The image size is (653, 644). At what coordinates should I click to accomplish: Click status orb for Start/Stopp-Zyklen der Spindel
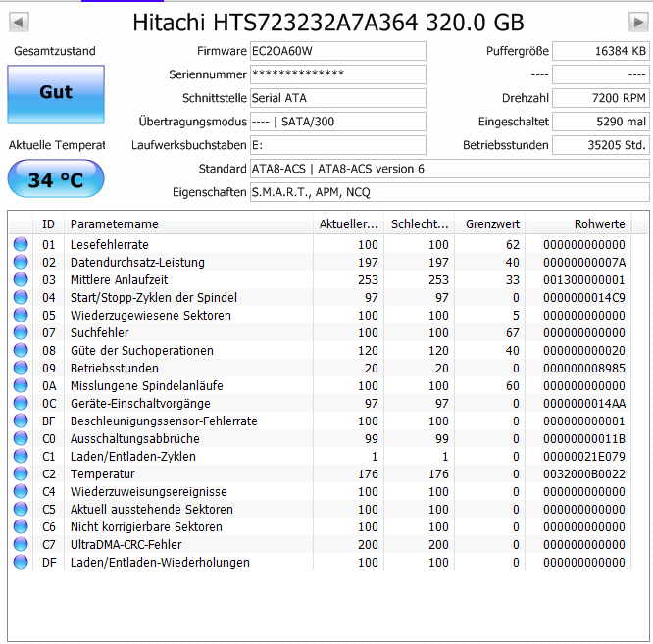21,297
